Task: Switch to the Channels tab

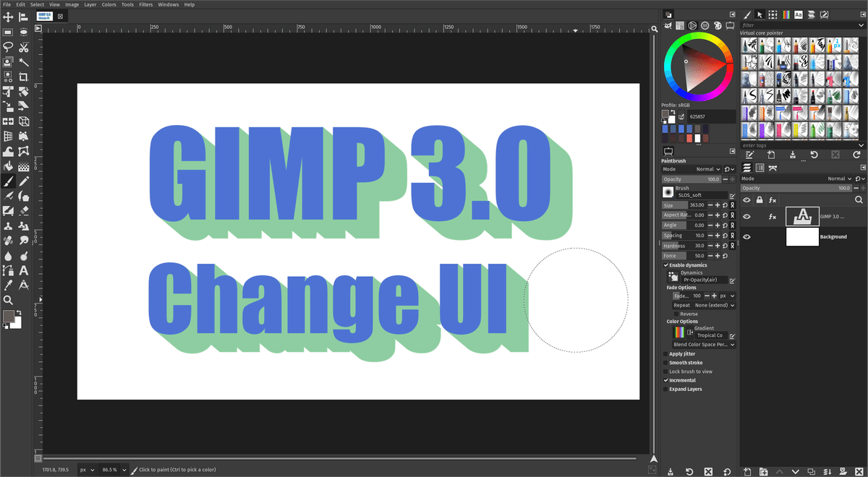Action: tap(760, 167)
